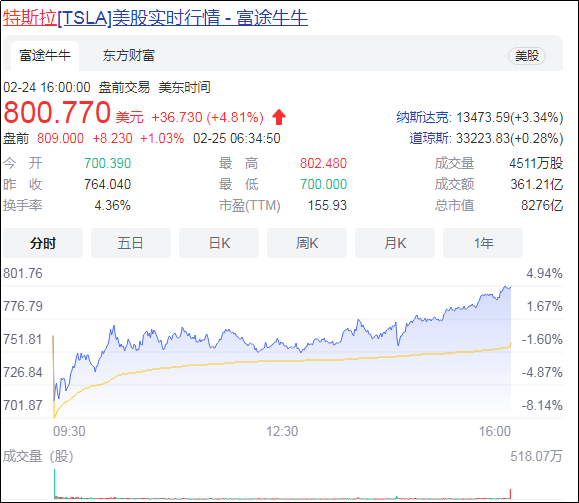Switch chart to 日K view

[219, 243]
